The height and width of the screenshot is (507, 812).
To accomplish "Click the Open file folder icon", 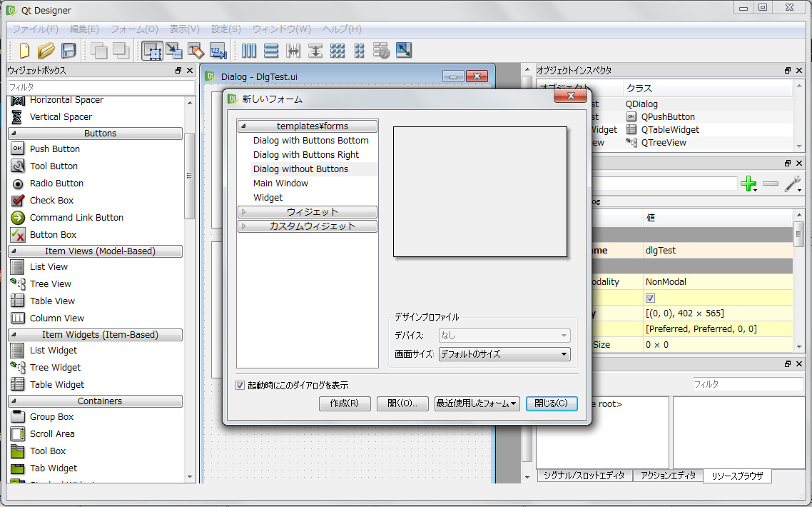I will 46,50.
